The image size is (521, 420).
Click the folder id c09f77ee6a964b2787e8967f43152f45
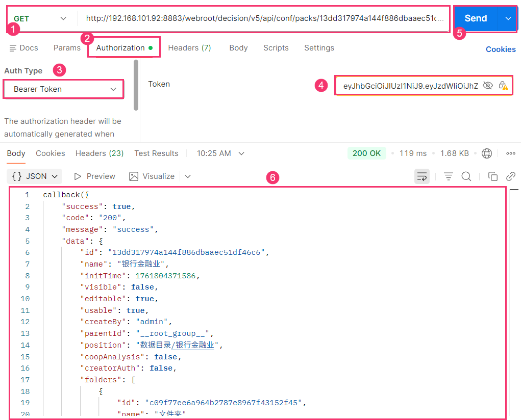coord(224,403)
